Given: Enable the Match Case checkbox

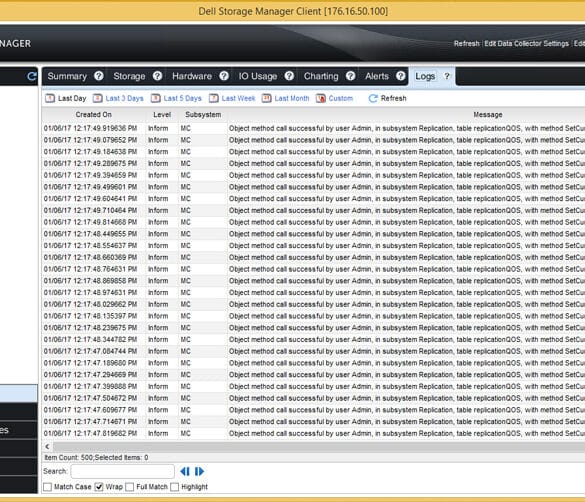Looking at the screenshot, I should pyautogui.click(x=47, y=487).
